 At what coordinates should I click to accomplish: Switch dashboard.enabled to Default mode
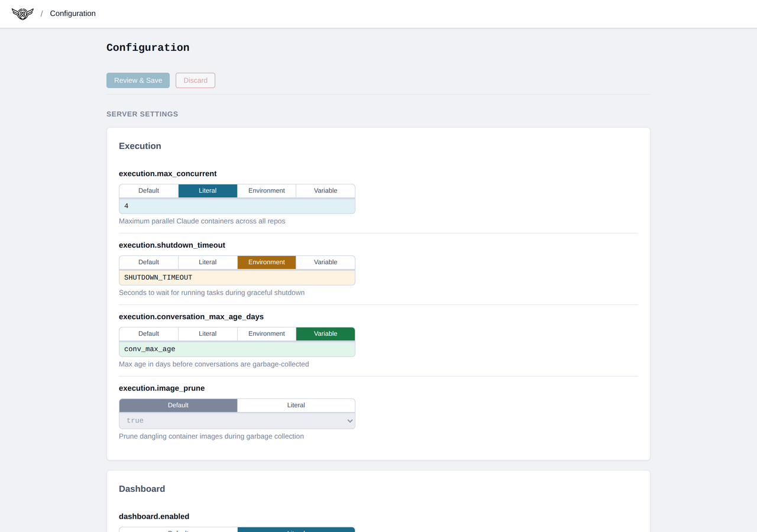(x=177, y=530)
